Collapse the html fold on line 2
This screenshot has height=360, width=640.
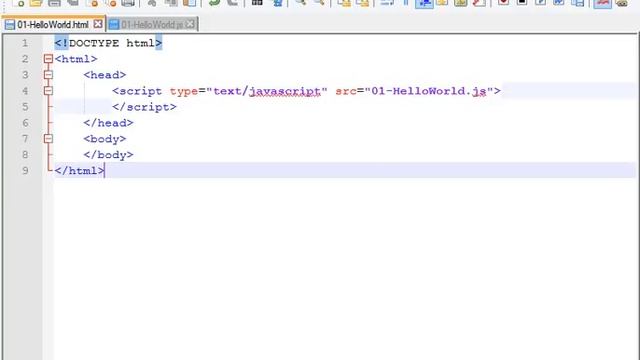(x=48, y=59)
